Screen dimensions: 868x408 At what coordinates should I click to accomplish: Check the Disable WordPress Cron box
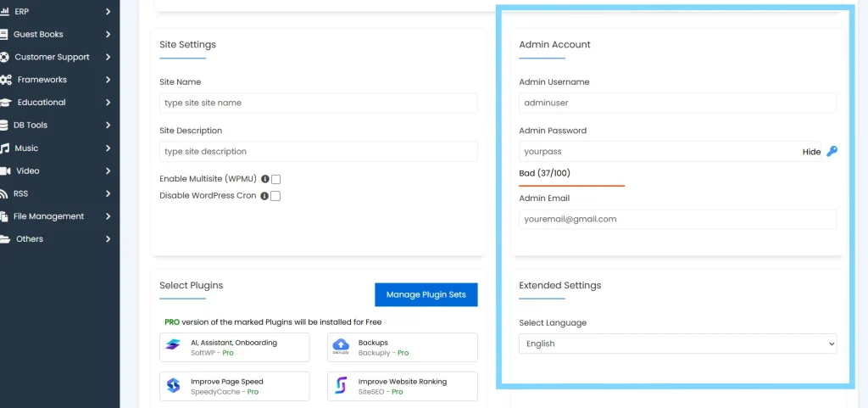click(x=275, y=196)
